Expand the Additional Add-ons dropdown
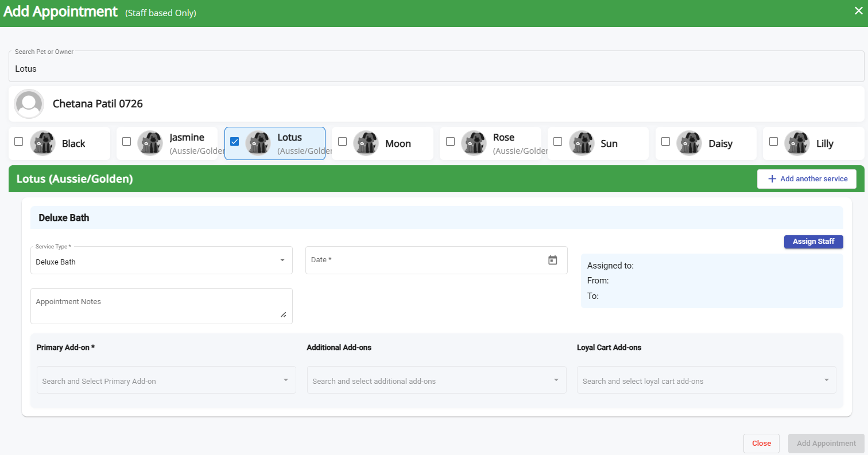868x455 pixels. [x=436, y=380]
